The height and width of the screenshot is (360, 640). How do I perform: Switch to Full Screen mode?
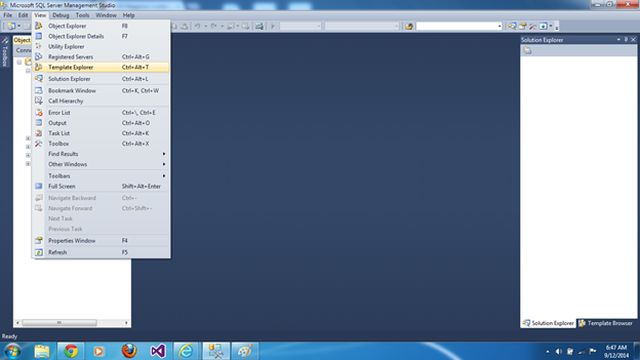(x=101, y=186)
